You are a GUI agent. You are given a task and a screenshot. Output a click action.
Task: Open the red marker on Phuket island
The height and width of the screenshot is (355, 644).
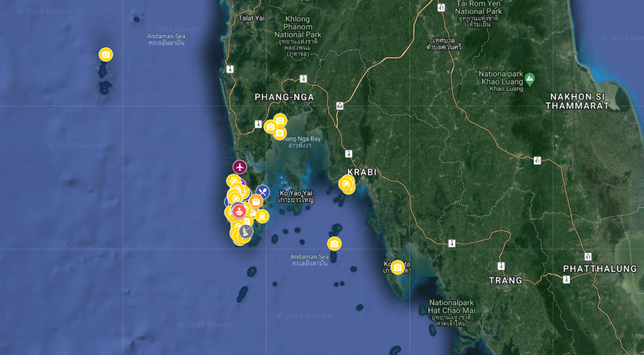(239, 211)
